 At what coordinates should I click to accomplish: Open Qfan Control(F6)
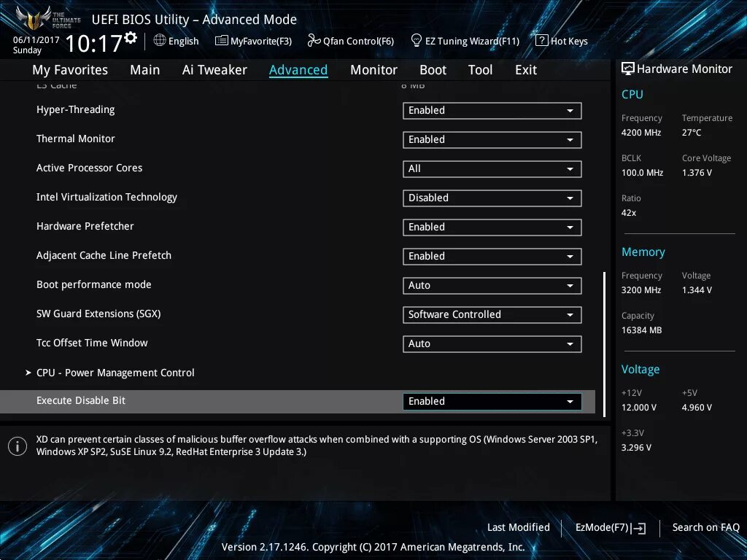[x=351, y=41]
